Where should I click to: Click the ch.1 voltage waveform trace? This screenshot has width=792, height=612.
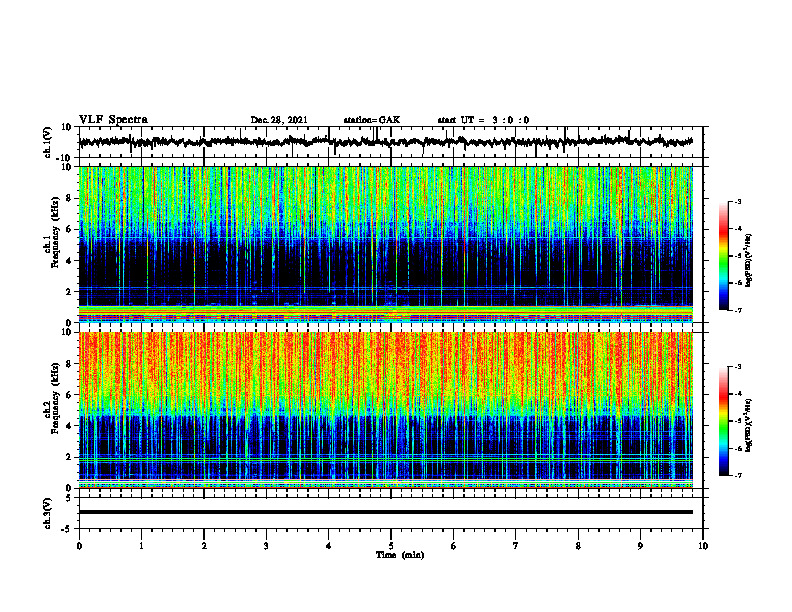385,142
